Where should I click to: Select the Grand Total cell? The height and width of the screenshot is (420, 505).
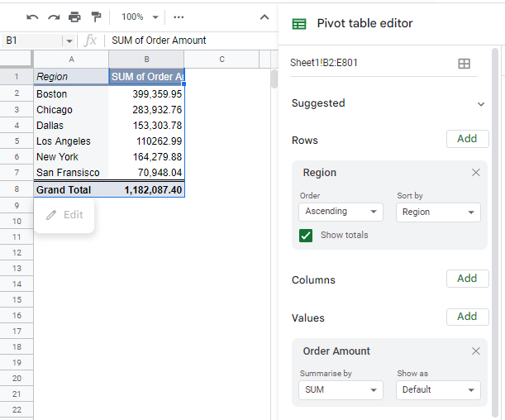pos(70,190)
